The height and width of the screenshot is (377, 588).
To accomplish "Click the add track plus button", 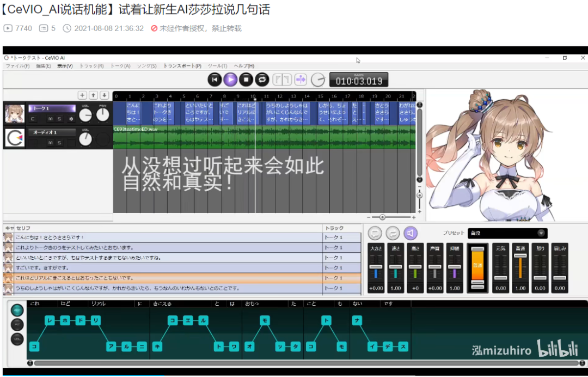I will (82, 95).
